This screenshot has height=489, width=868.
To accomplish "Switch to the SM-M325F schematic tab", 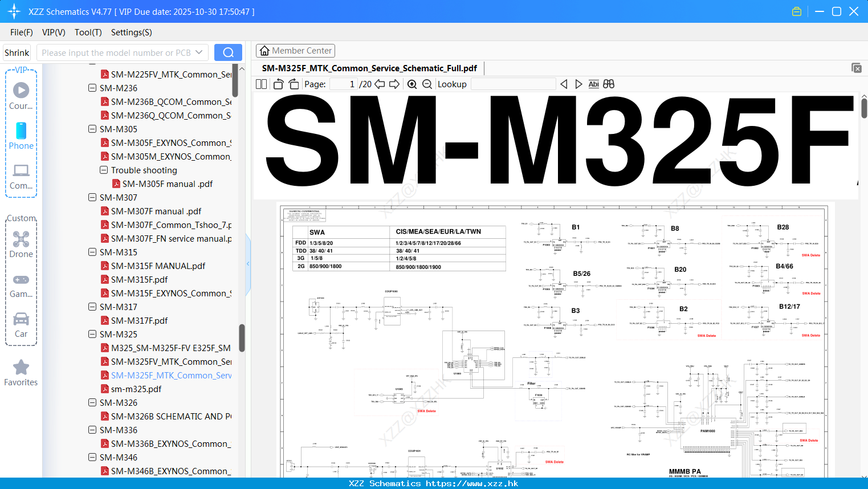I will [x=369, y=68].
